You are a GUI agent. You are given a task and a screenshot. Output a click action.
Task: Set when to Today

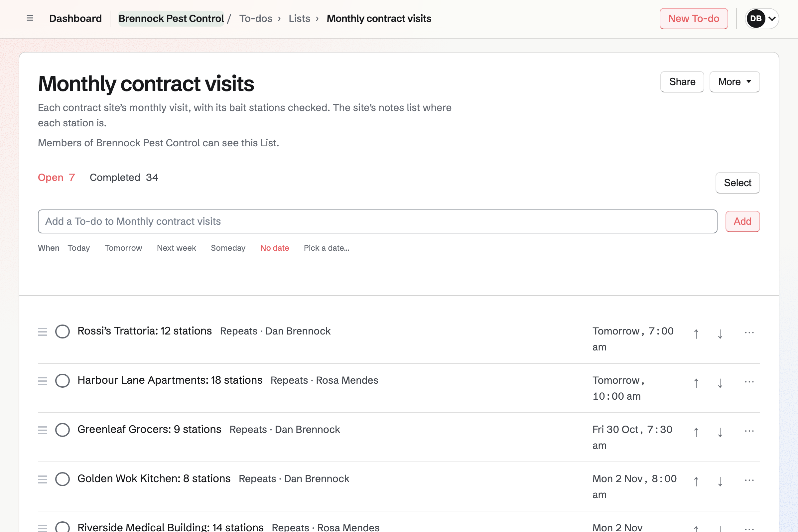coord(79,248)
